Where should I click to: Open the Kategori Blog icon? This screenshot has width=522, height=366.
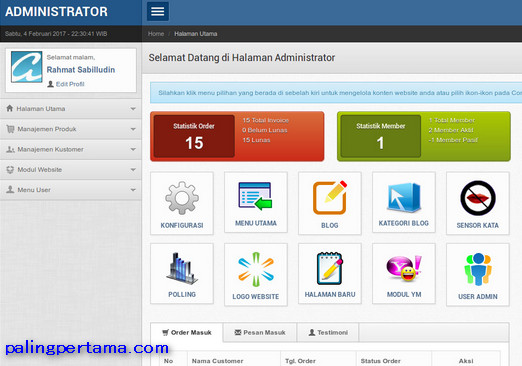click(x=404, y=197)
